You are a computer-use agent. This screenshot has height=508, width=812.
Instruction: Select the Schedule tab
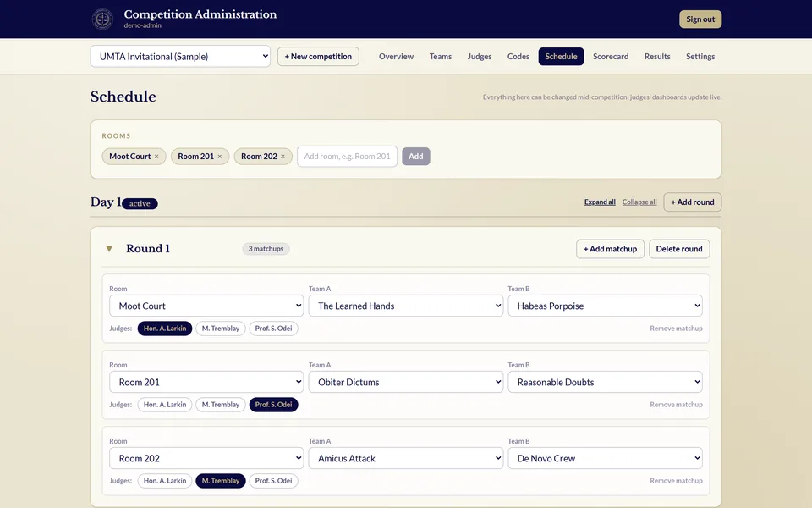click(x=561, y=57)
